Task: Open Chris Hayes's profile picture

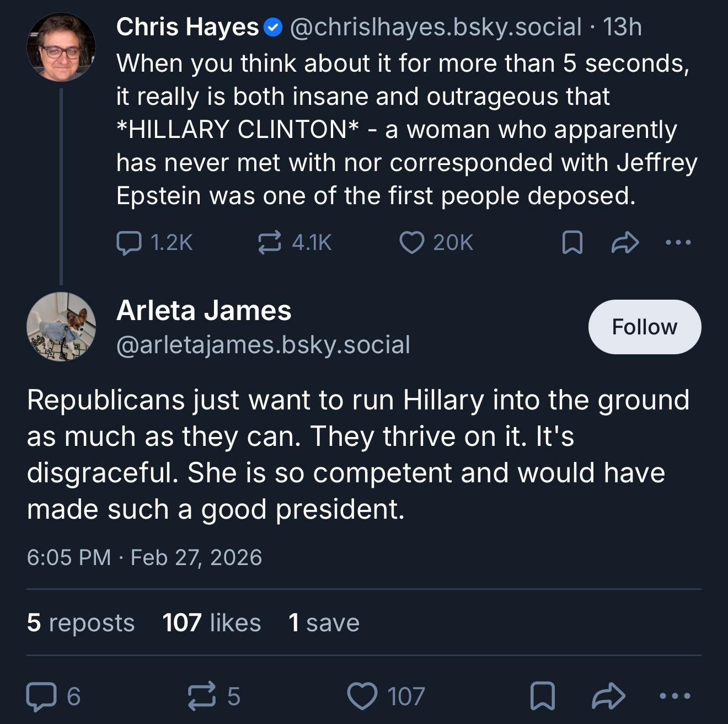Action: 61,47
